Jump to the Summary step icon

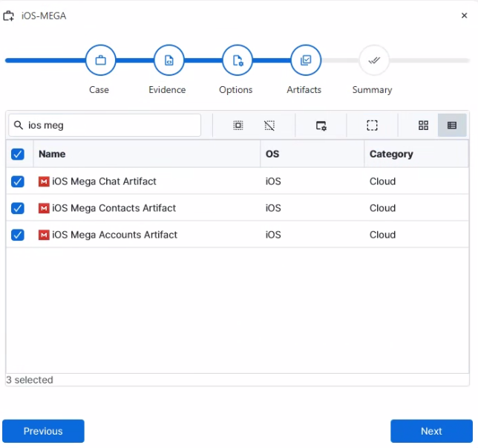pyautogui.click(x=374, y=60)
